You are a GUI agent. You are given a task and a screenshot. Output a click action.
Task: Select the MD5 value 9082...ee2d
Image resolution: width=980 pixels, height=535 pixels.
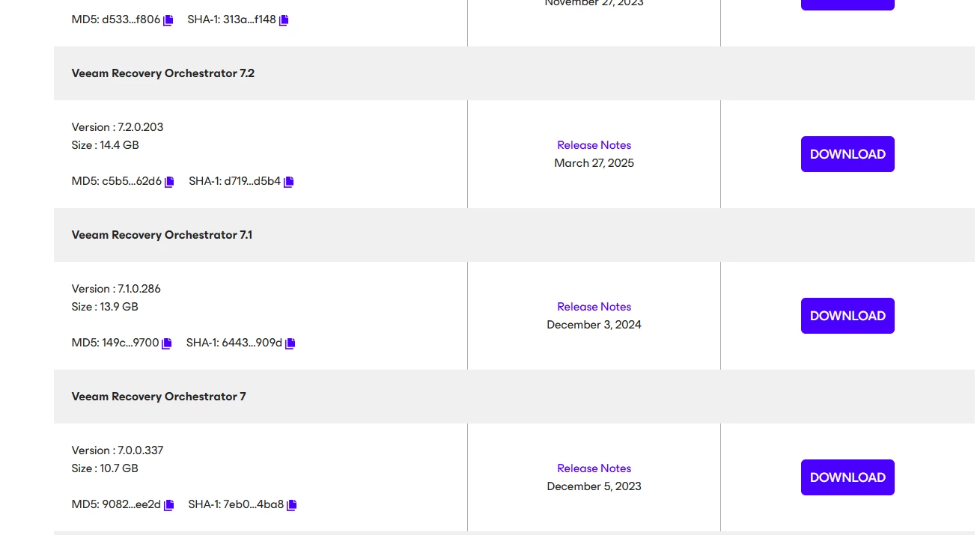tap(131, 504)
